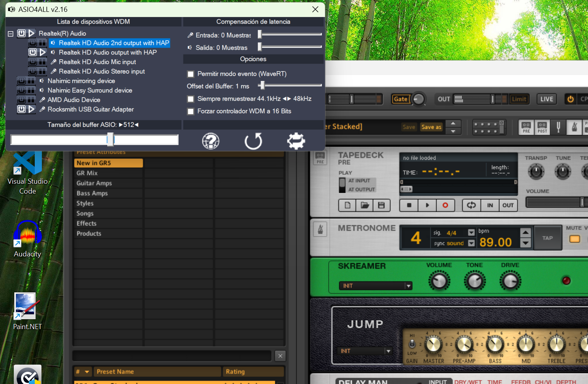Click the Metronome module side icon
Viewport: 588px width, 384px height.
[x=320, y=229]
